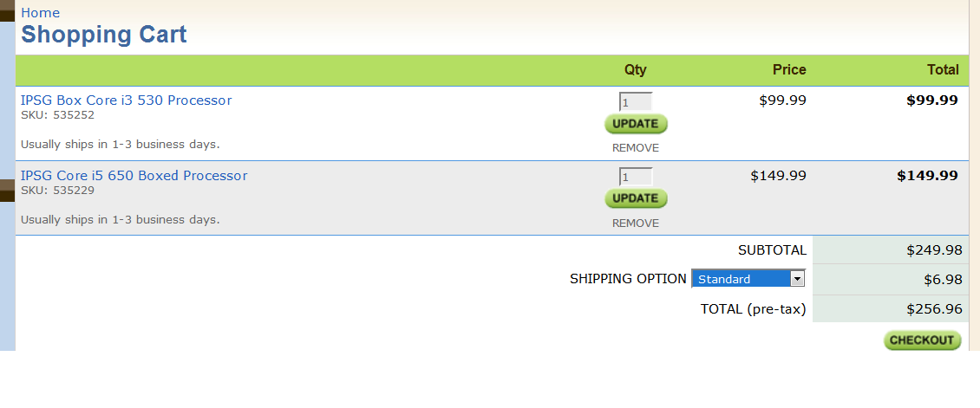Click quantity field for Core i3 530
Viewport: 980px width, 408px height.
pyautogui.click(x=636, y=101)
